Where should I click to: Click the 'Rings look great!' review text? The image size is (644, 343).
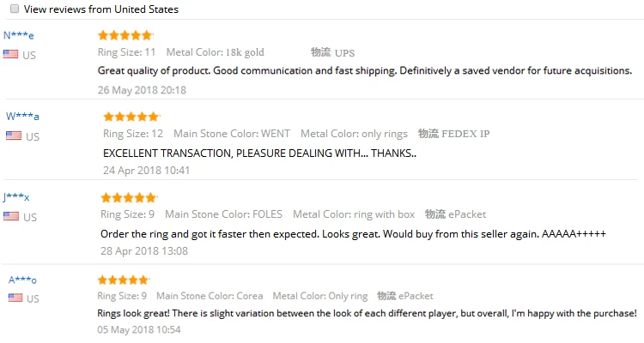point(367,313)
